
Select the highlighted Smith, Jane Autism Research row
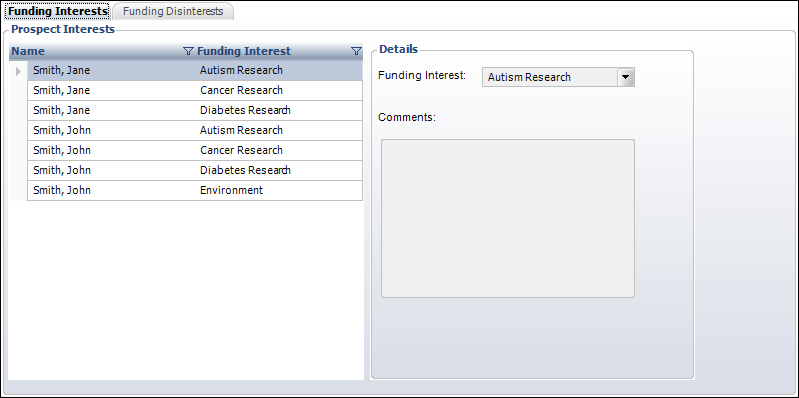pos(195,70)
